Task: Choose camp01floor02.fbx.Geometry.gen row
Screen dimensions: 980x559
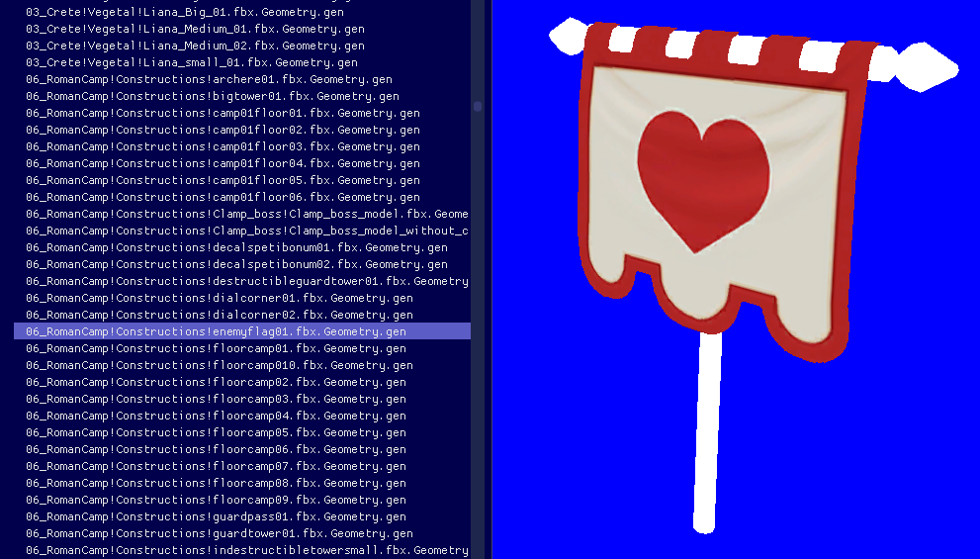Action: pyautogui.click(x=242, y=130)
